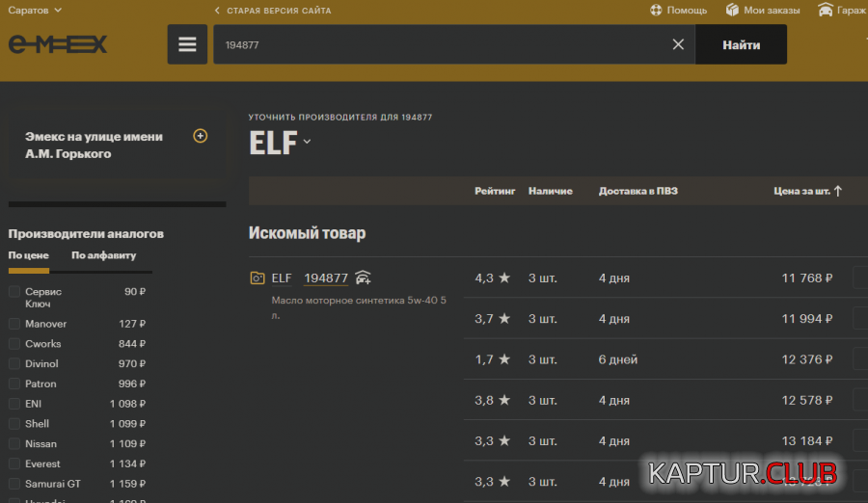Click the sort arrow by Цена за шт.
Screen dimensions: 868x503
[x=838, y=191]
